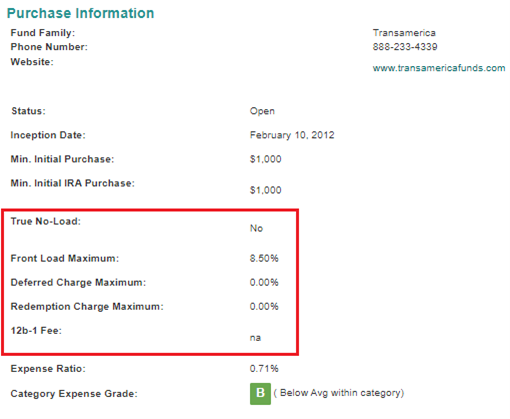Click the Below Avg within category text
The width and height of the screenshot is (510, 419).
click(x=339, y=393)
